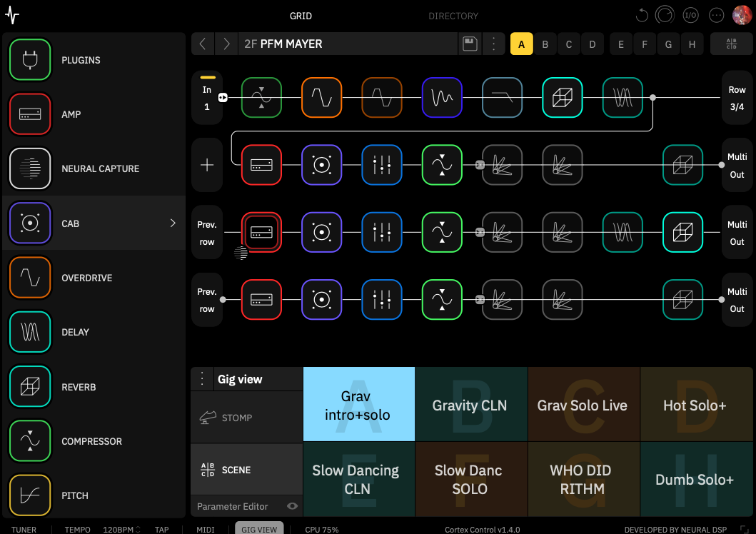Expand the Cab category chevron

tap(172, 223)
